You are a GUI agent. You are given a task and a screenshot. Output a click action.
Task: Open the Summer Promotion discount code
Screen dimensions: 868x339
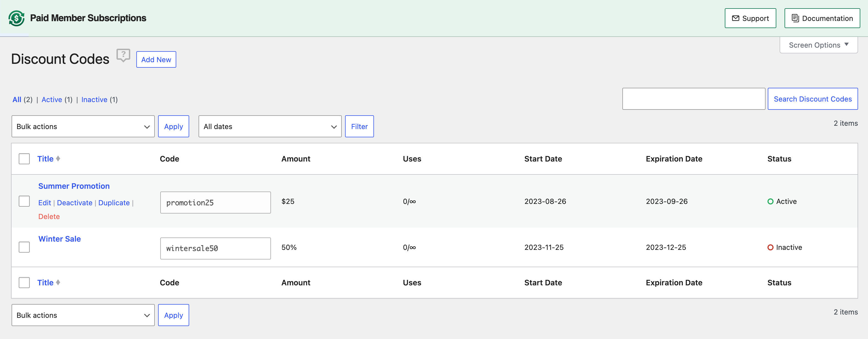coord(74,186)
